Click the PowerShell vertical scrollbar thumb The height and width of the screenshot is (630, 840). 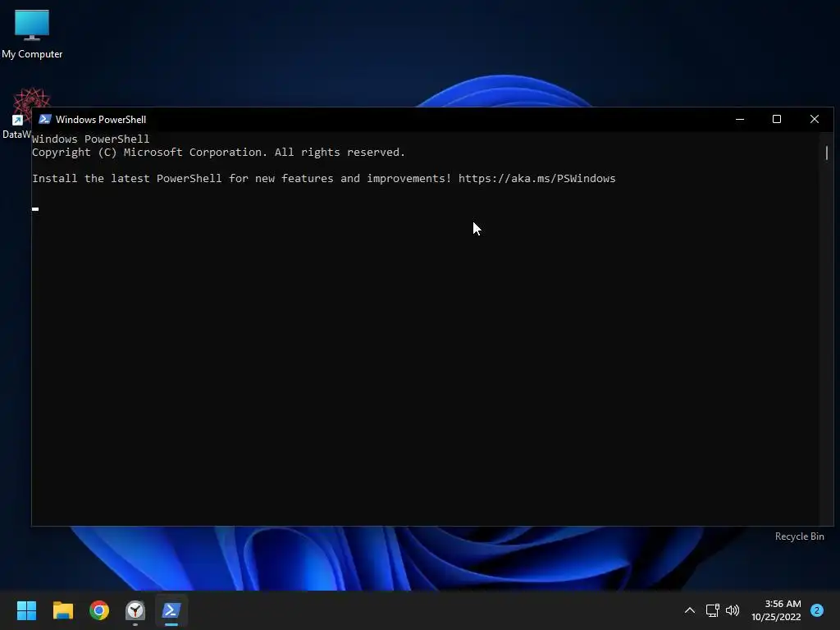827,153
